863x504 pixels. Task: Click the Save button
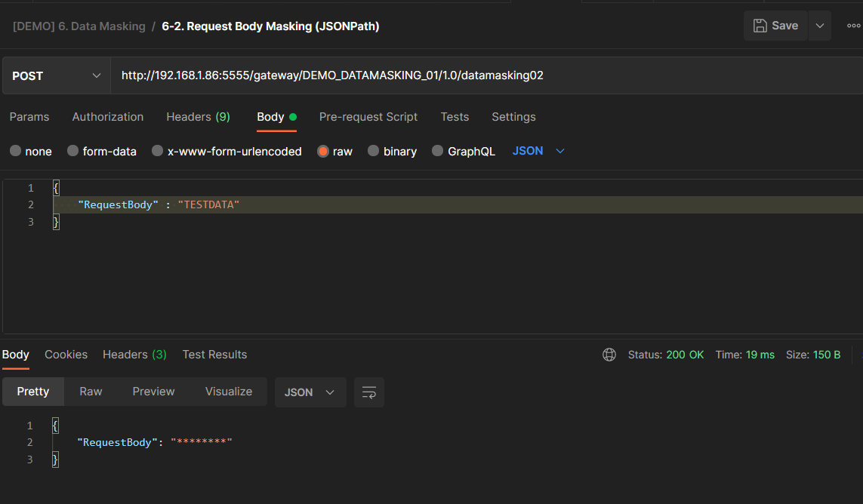(775, 26)
